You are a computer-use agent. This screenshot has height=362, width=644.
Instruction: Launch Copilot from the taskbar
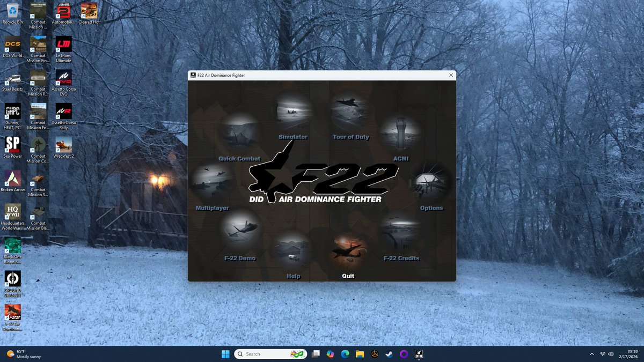pyautogui.click(x=331, y=354)
